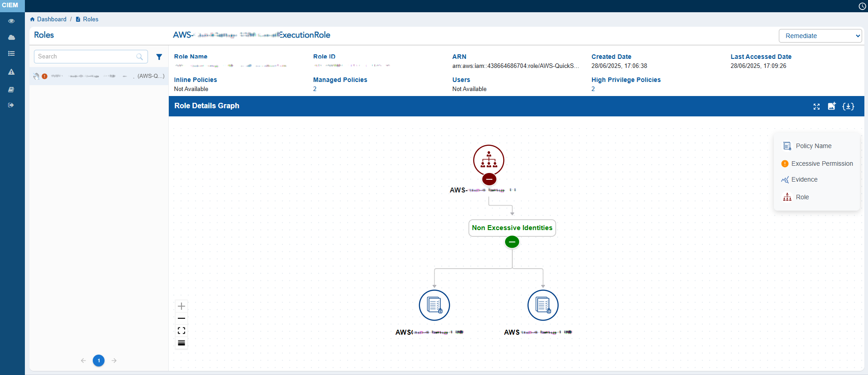
Task: Export the role graph as image
Action: pyautogui.click(x=832, y=106)
